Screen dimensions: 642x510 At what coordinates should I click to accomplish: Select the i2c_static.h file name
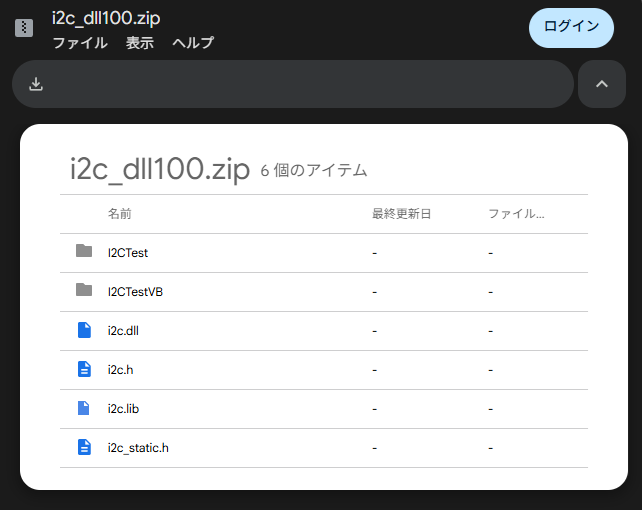point(138,448)
